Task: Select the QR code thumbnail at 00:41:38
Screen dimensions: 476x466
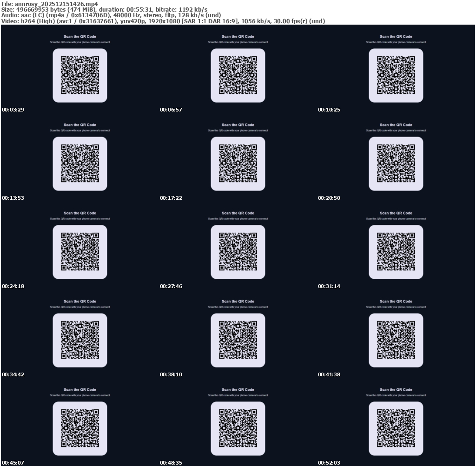Action: point(396,340)
